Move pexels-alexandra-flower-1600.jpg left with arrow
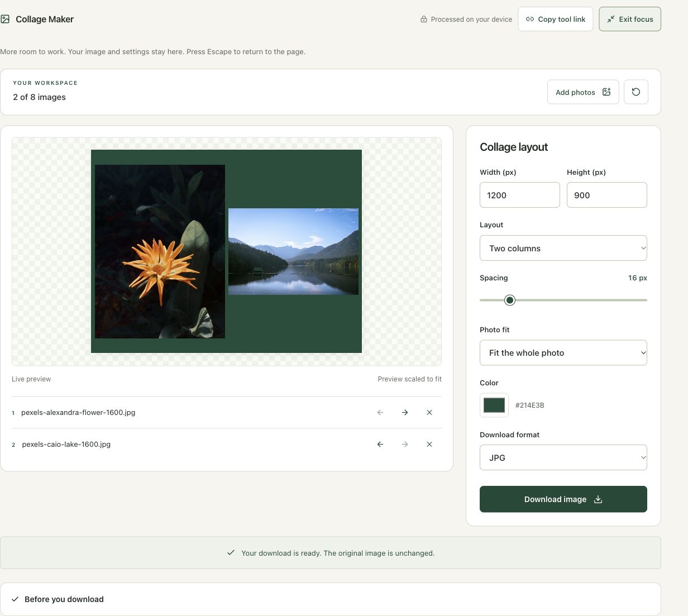The image size is (688, 616). click(380, 413)
